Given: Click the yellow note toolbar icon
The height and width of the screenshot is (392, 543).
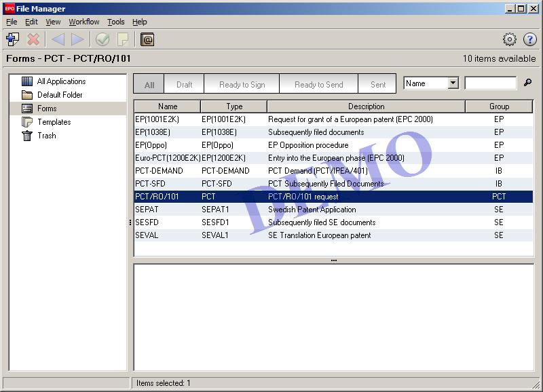Looking at the screenshot, I should point(123,39).
